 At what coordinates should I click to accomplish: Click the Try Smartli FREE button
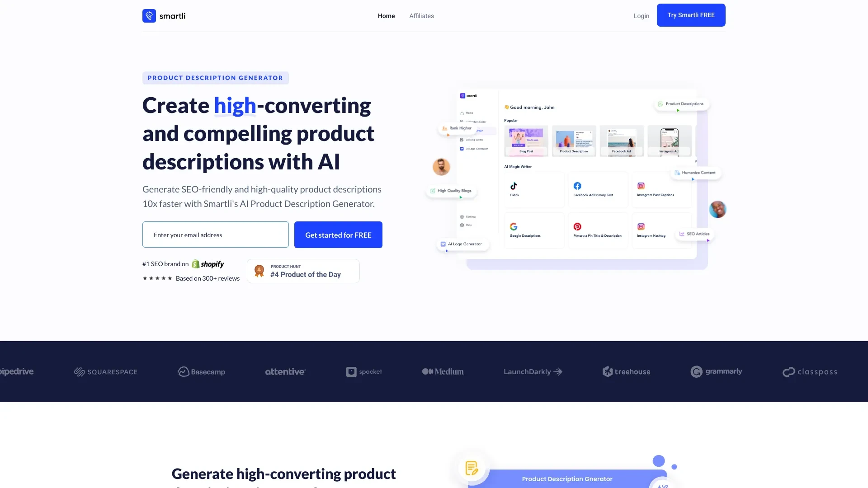point(691,15)
